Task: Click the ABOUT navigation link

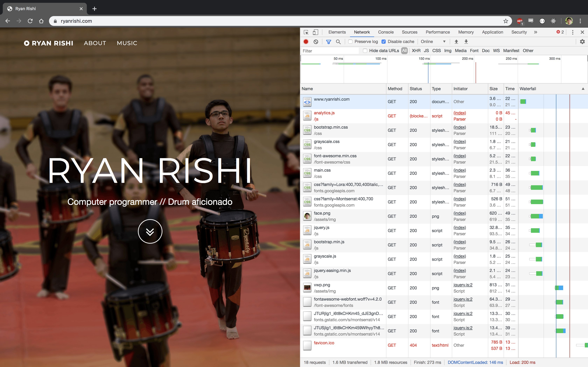Action: (95, 43)
